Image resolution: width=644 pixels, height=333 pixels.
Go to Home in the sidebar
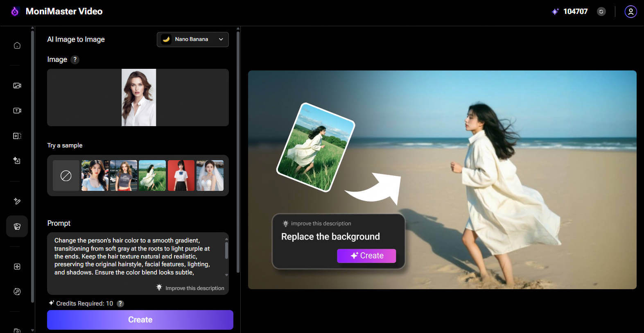(17, 45)
